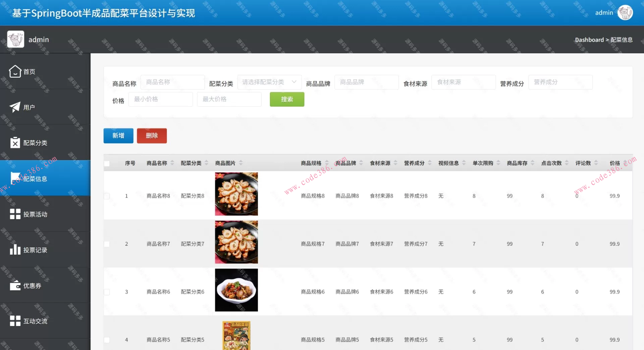The width and height of the screenshot is (644, 350).
Task: Click the 配菜分类 category icon
Action: point(15,142)
